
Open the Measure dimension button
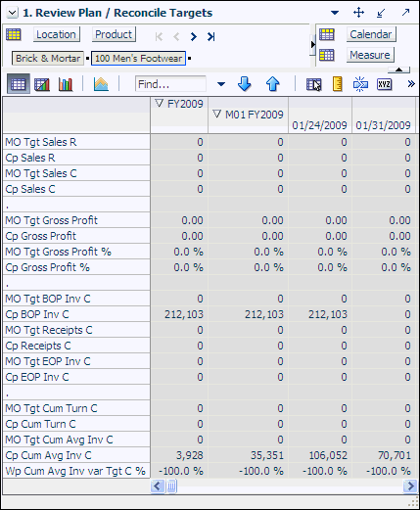(370, 55)
